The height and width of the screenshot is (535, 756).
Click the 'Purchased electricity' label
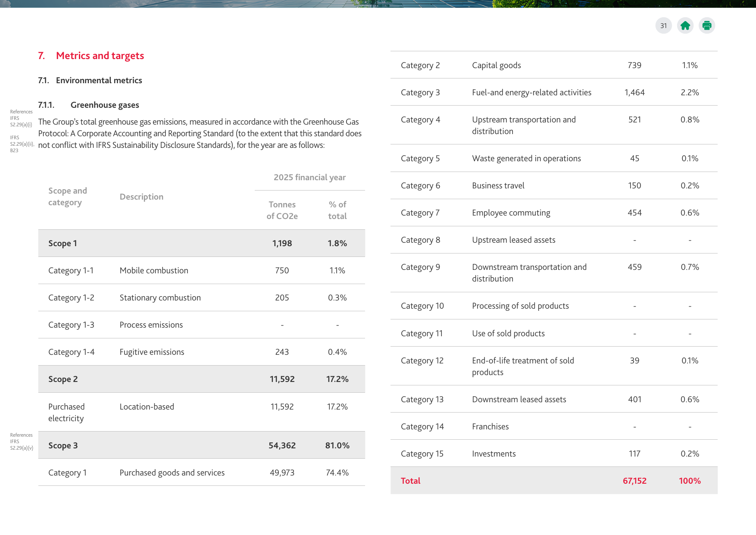[x=66, y=412]
